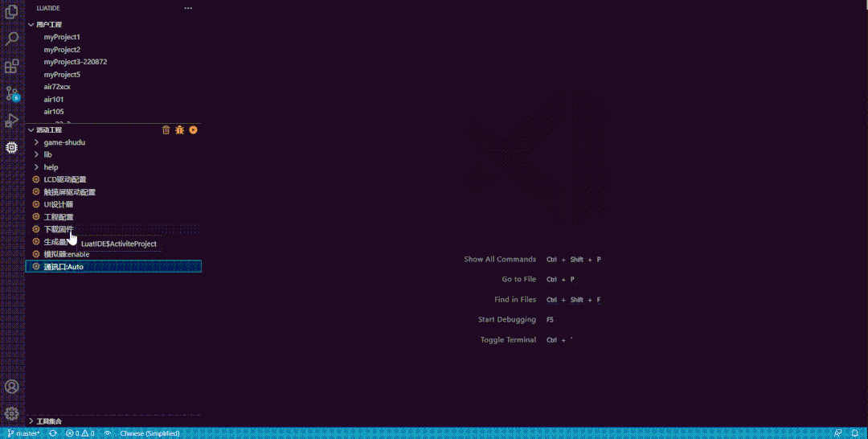Click the orange run play icon
The width and height of the screenshot is (868, 439).
(193, 130)
